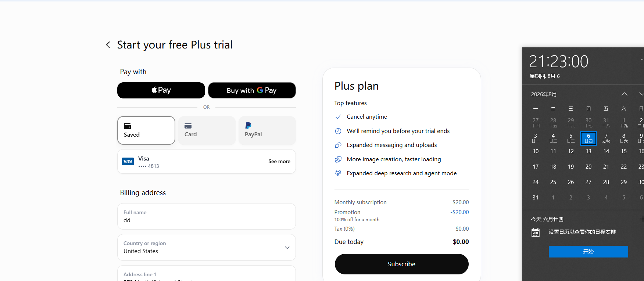Click the expanded messaging chat icon
The height and width of the screenshot is (281, 644).
click(338, 145)
